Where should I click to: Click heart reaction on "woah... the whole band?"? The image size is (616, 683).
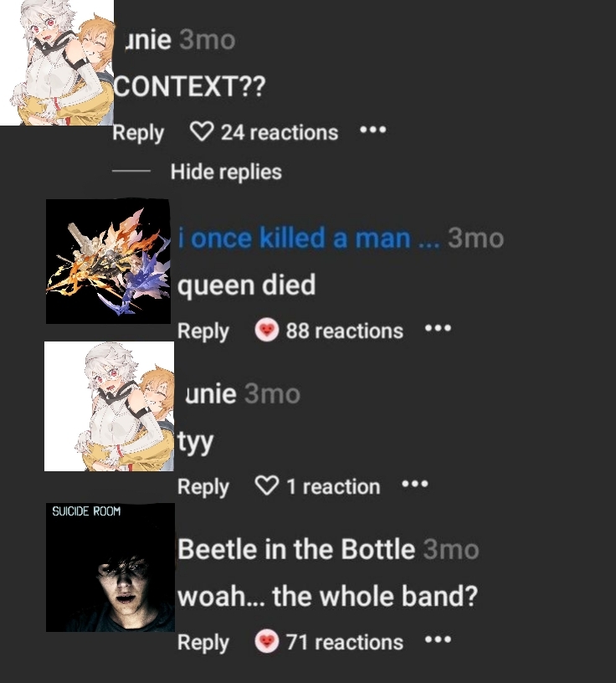266,642
